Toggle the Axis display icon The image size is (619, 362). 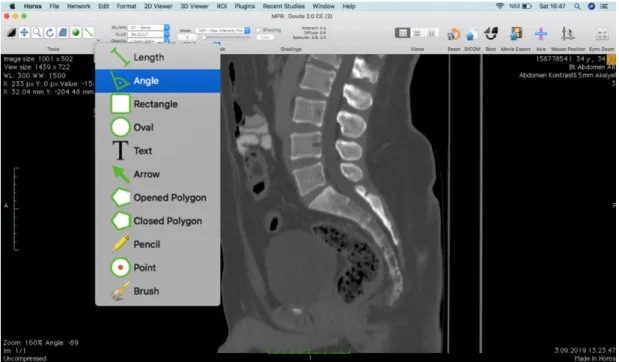[x=541, y=34]
